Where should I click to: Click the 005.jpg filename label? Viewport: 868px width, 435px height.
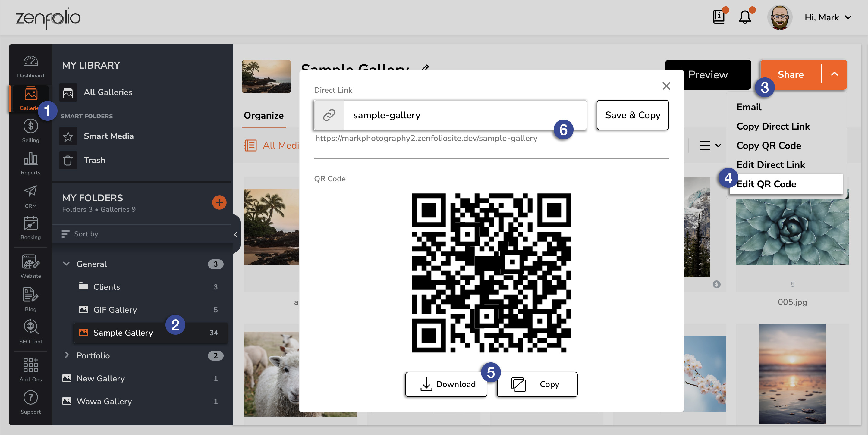point(792,302)
